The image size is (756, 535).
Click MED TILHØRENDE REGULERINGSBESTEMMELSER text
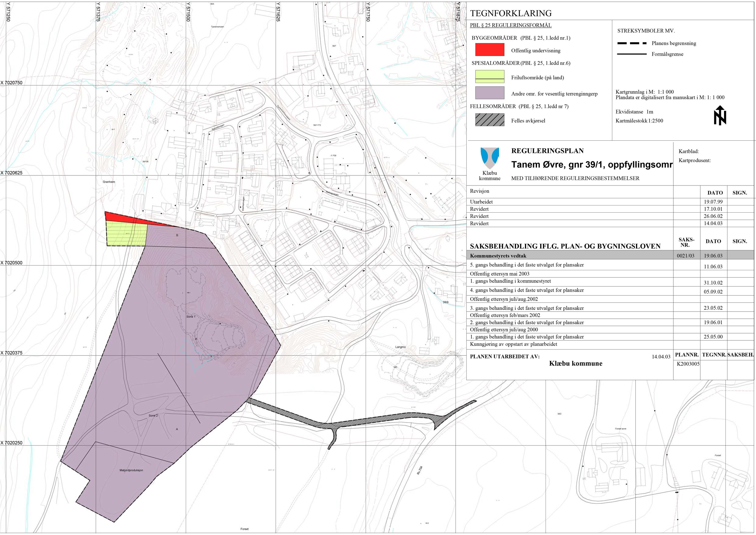(x=575, y=178)
